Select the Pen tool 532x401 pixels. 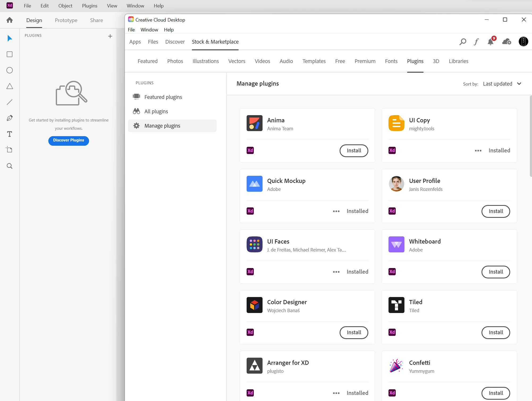coord(10,118)
